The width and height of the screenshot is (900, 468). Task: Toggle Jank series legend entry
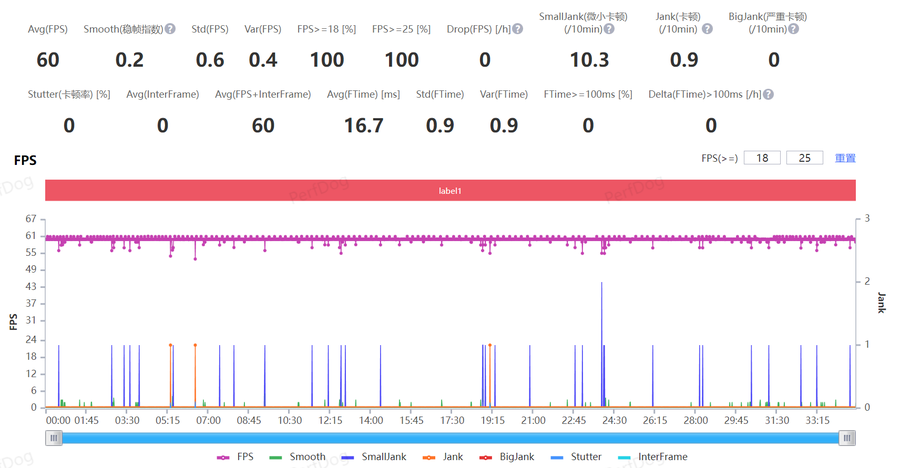pos(443,457)
